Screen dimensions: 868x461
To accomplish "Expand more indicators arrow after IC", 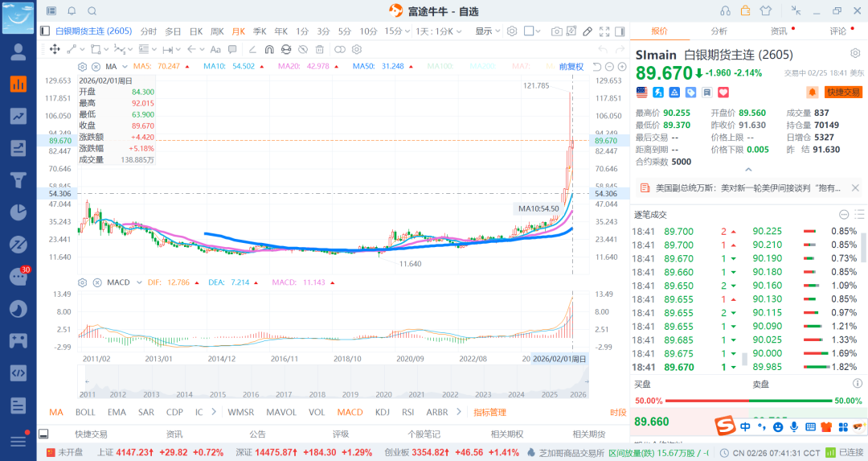I will click(x=214, y=412).
